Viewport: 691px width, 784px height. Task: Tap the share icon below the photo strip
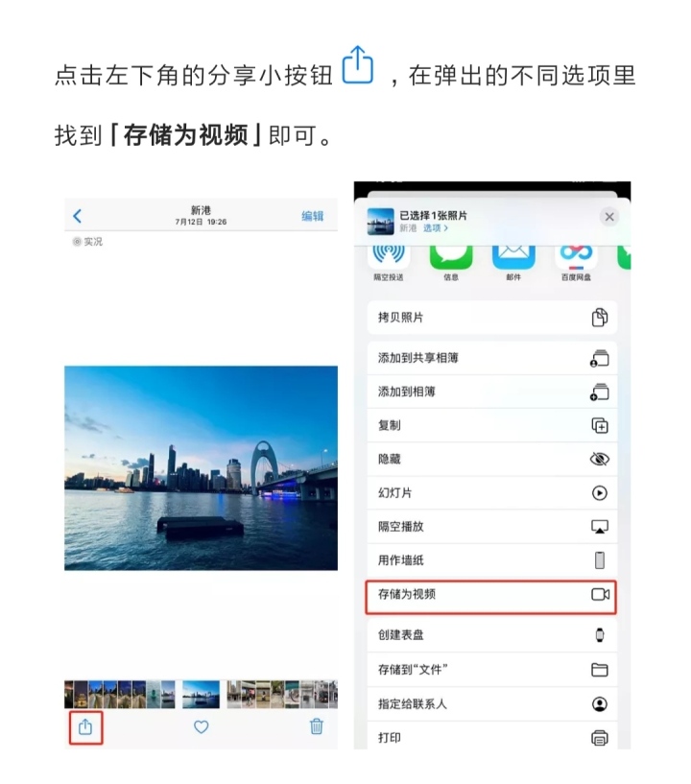[85, 727]
